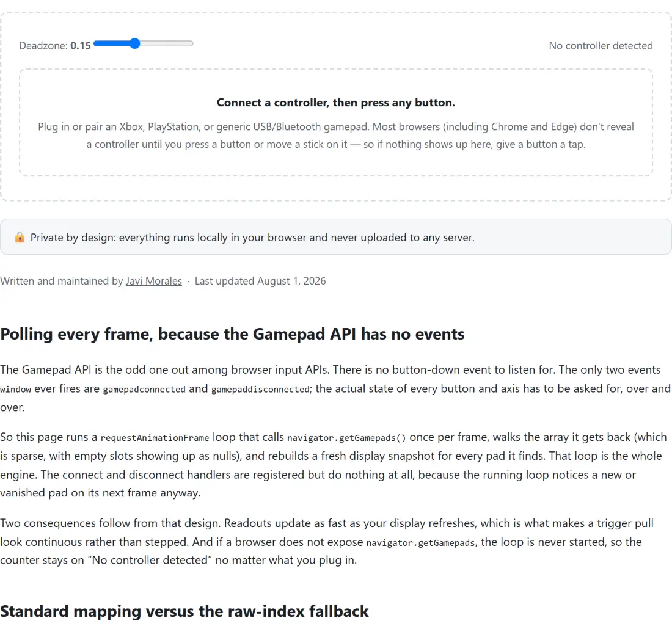The image size is (672, 640).
Task: Click the requestAnimationFrame code term
Action: (155, 438)
